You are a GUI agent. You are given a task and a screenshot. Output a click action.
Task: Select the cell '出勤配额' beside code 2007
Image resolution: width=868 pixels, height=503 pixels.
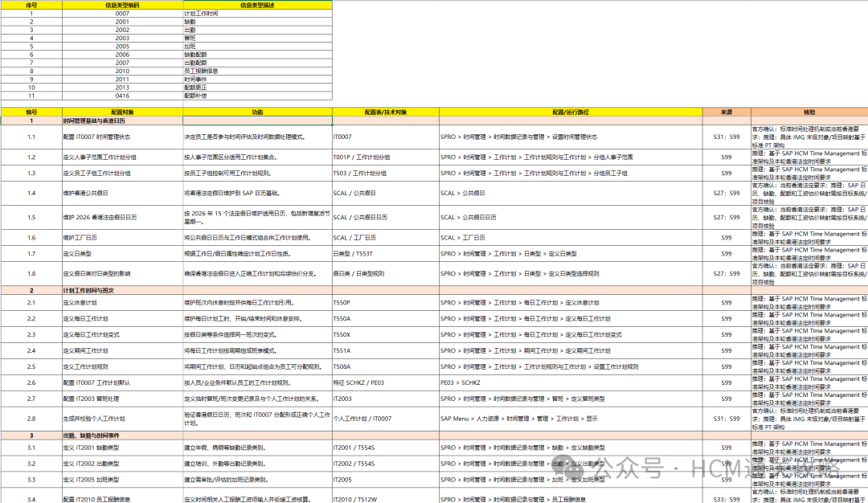257,63
